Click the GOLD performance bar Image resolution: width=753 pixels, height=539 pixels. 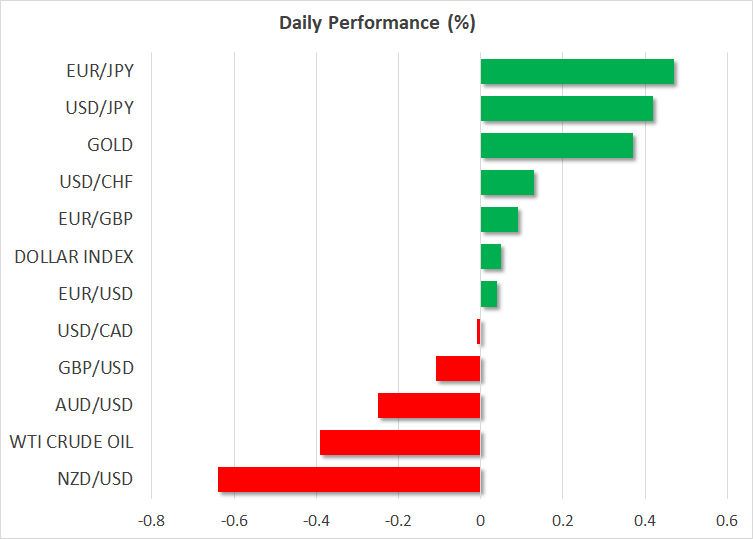557,146
